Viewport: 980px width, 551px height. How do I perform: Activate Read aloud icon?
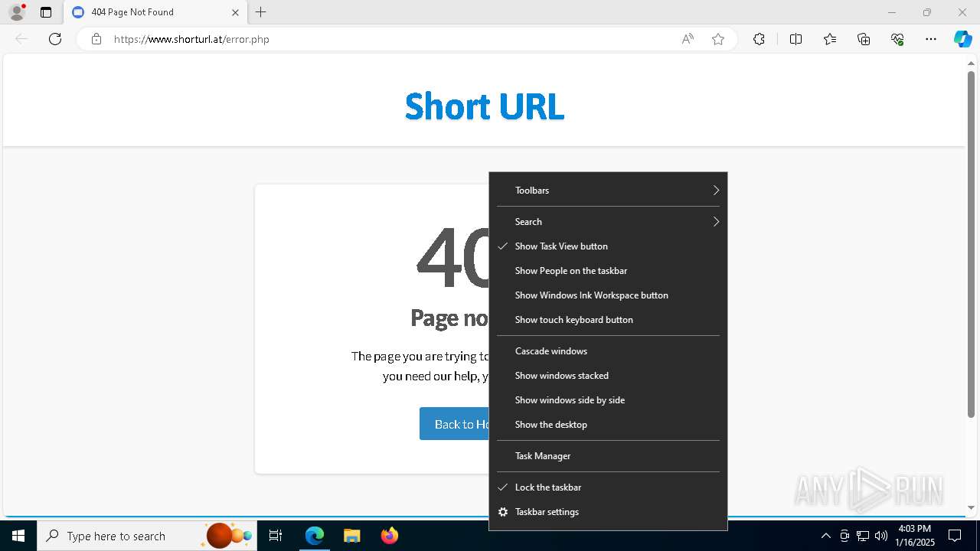[x=688, y=39]
